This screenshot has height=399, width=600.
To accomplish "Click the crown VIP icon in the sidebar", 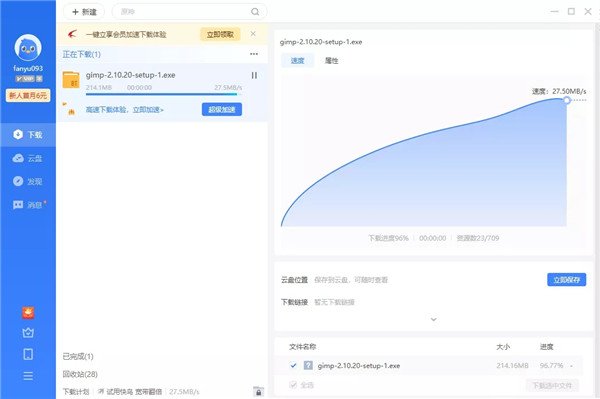I will click(28, 333).
